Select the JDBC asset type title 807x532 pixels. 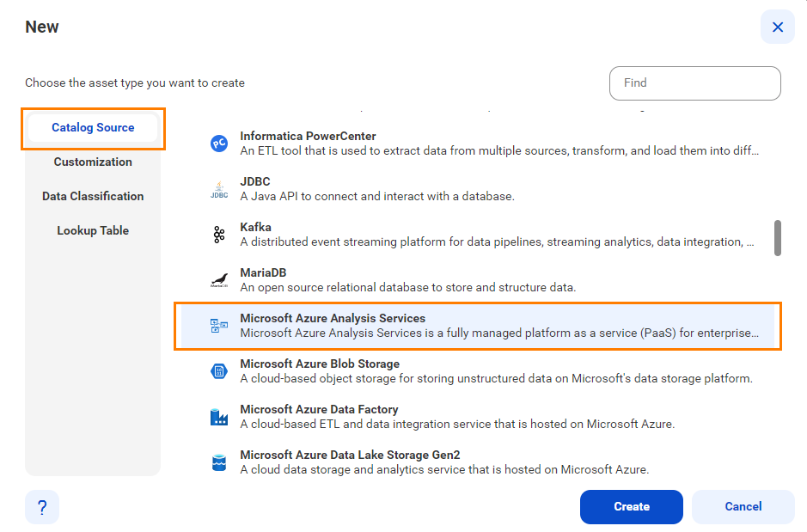(x=254, y=181)
